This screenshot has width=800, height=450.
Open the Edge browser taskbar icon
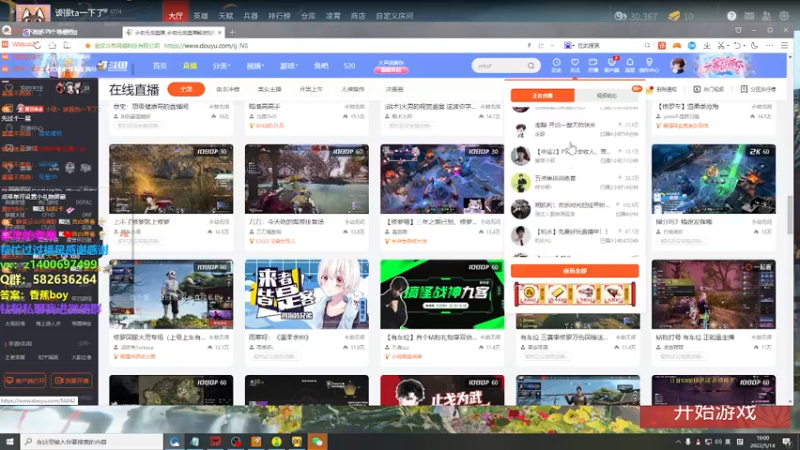174,441
